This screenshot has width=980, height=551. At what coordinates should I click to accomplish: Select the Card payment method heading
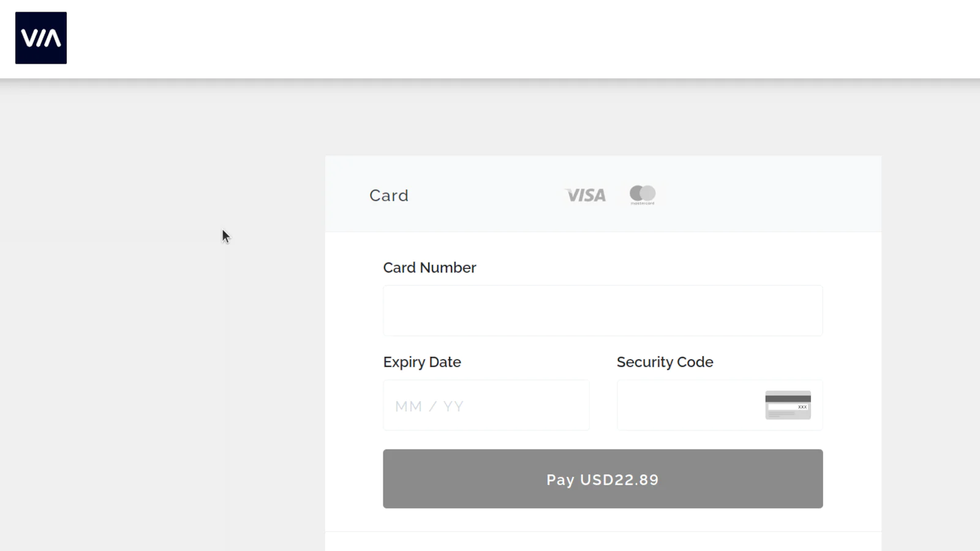coord(389,195)
